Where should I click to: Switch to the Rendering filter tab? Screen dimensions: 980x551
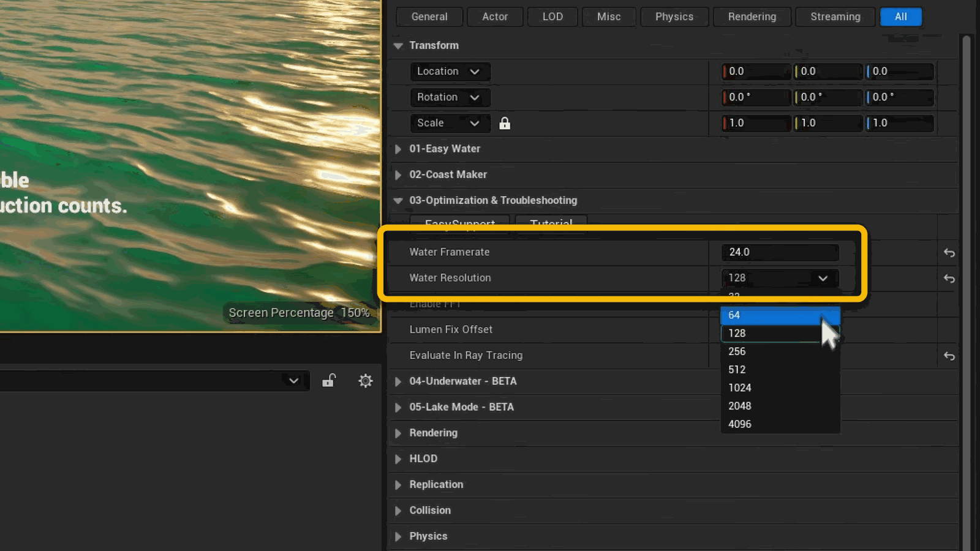pos(752,17)
